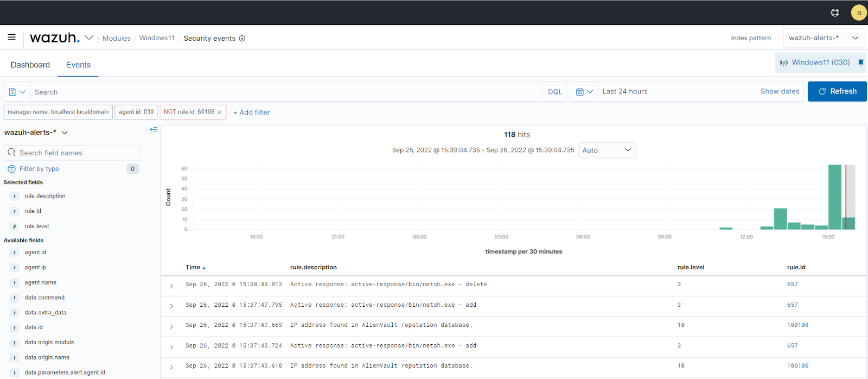Select the data.origin.module available field
Image resolution: width=868 pixels, height=379 pixels.
pos(49,343)
